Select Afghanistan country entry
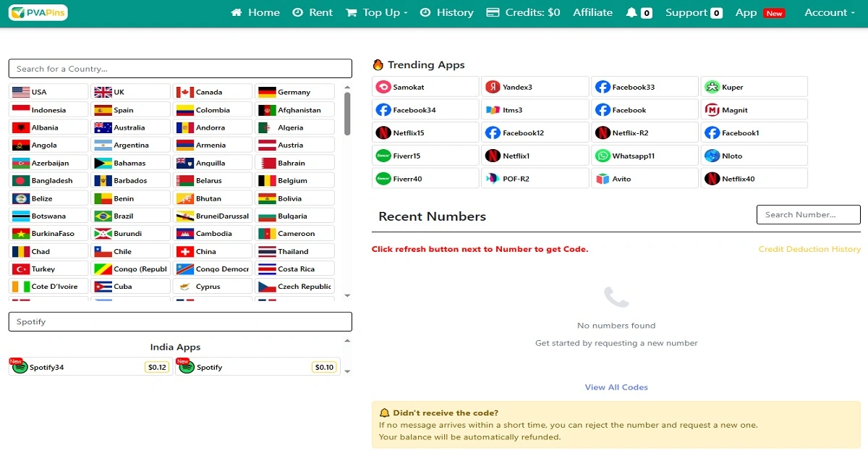This screenshot has width=868, height=456. 295,110
